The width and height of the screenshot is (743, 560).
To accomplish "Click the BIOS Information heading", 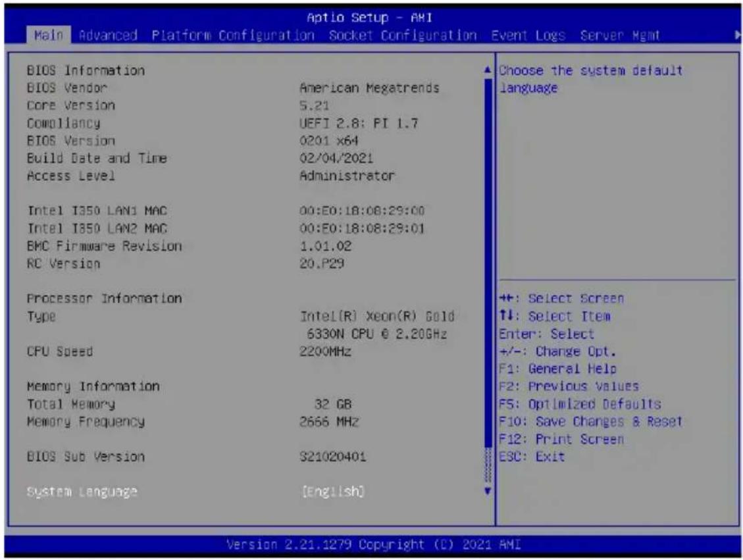I will 86,70.
